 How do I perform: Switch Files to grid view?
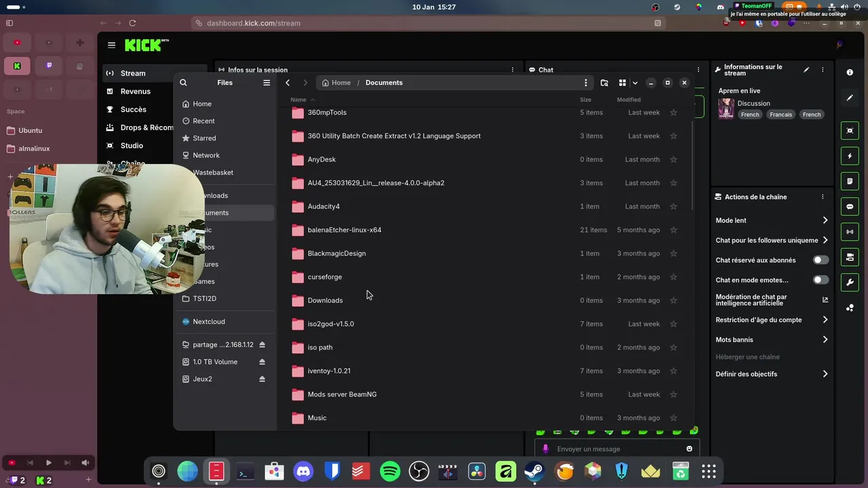click(623, 83)
